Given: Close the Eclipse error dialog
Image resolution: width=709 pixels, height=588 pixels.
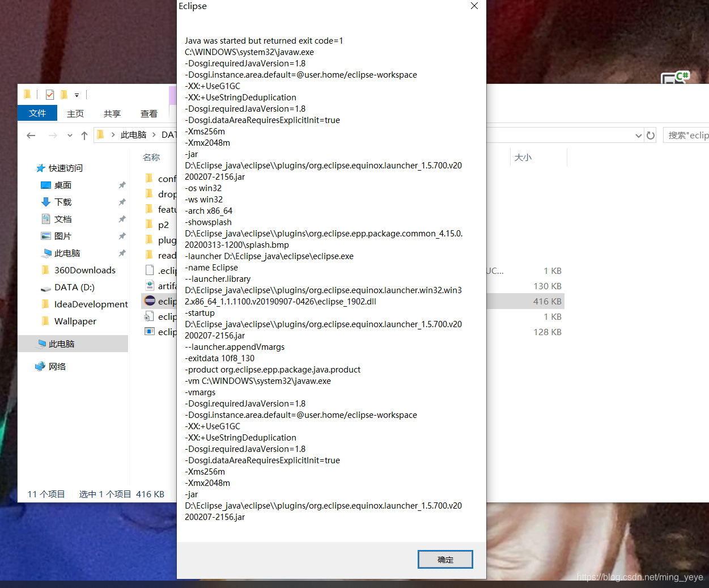Looking at the screenshot, I should [x=474, y=6].
